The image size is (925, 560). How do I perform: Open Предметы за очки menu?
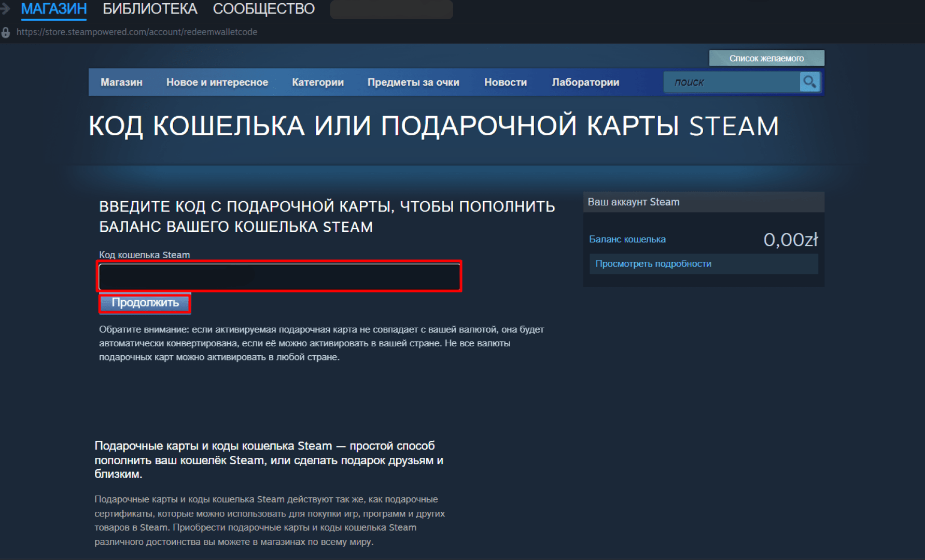413,82
